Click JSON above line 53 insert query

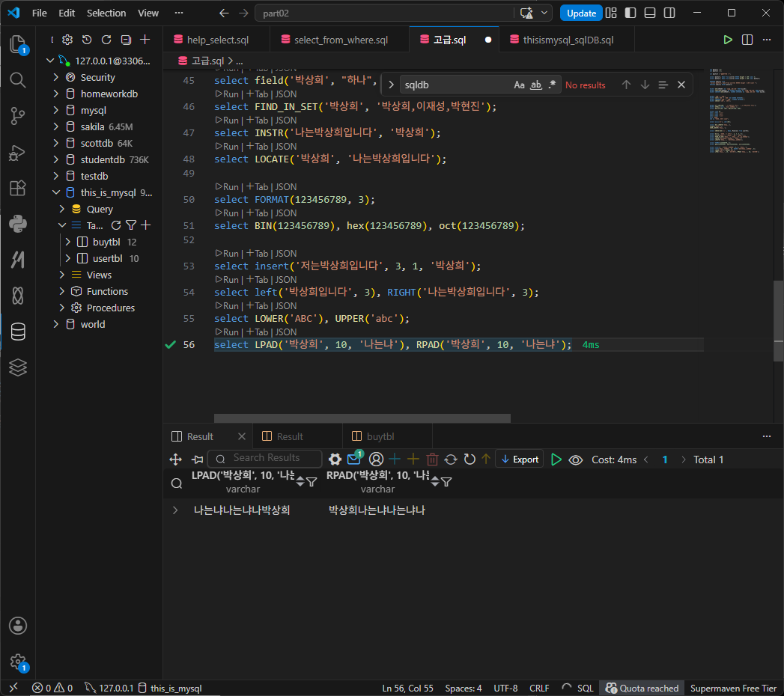286,253
